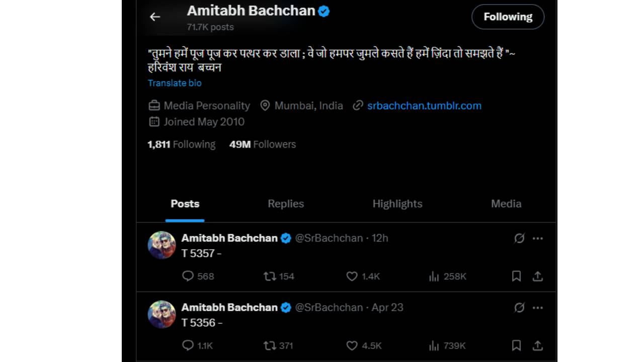Viewport: 644px width, 362px height.
Task: Click Grok icon on T 5357 post
Action: point(519,238)
